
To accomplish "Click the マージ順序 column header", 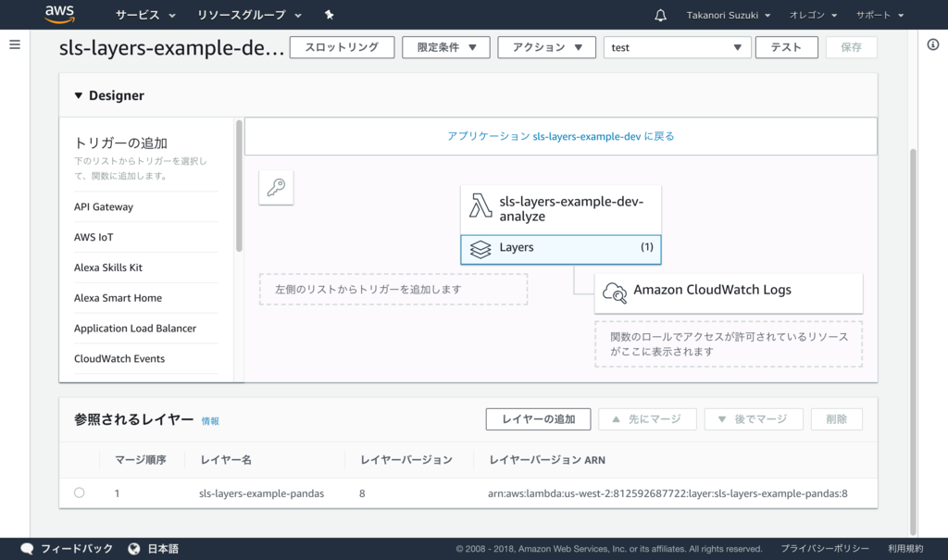I will click(141, 460).
